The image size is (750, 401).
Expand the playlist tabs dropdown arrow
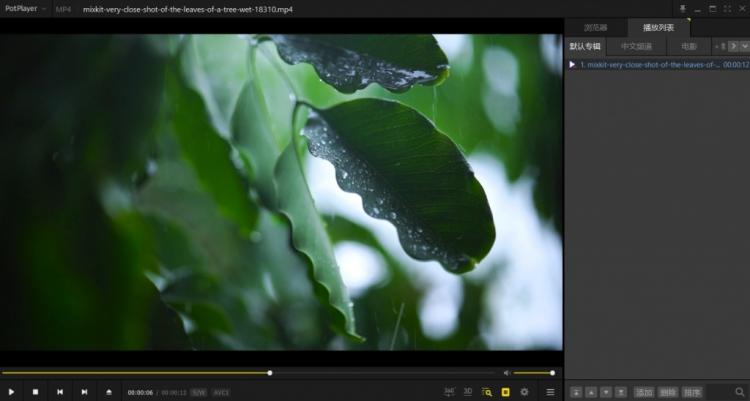point(744,46)
